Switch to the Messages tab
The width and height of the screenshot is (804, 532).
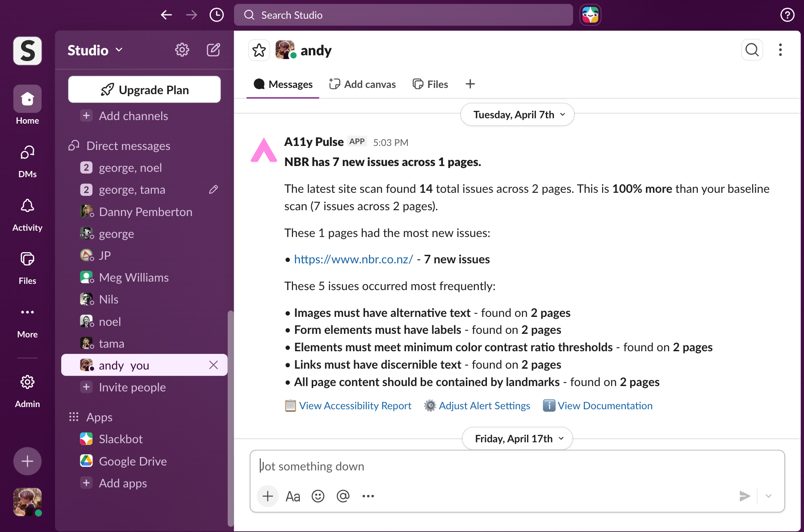(x=283, y=84)
